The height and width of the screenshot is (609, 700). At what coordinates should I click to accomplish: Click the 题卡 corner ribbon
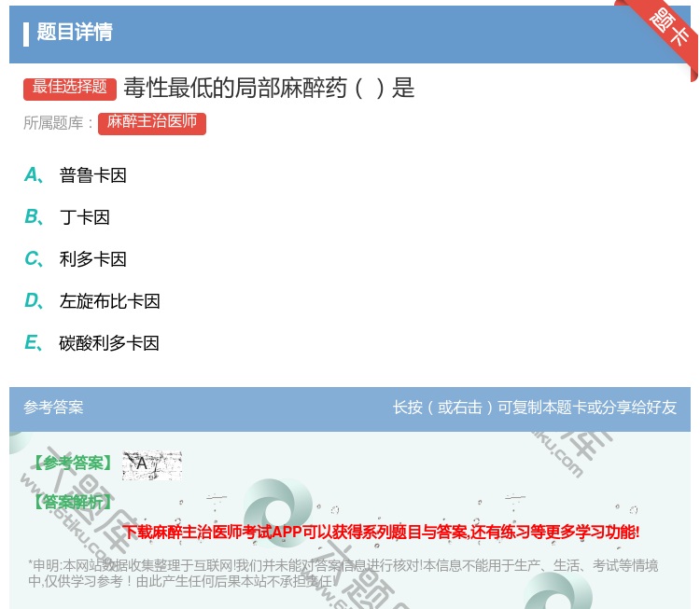click(x=667, y=28)
